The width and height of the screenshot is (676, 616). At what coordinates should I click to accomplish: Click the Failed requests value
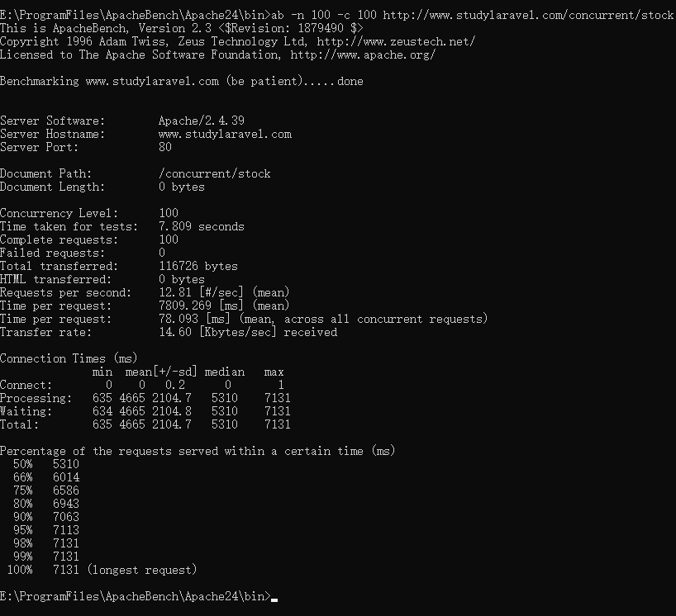coord(162,253)
